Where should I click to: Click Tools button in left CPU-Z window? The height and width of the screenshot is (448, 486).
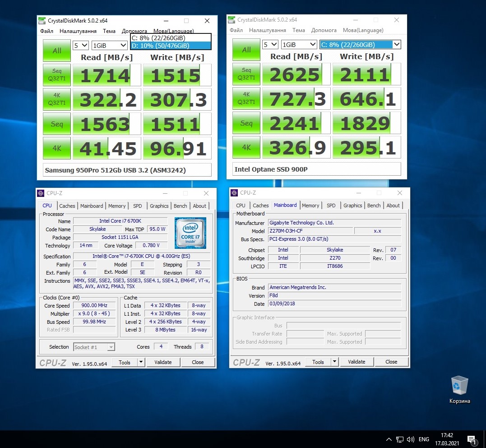pyautogui.click(x=125, y=362)
